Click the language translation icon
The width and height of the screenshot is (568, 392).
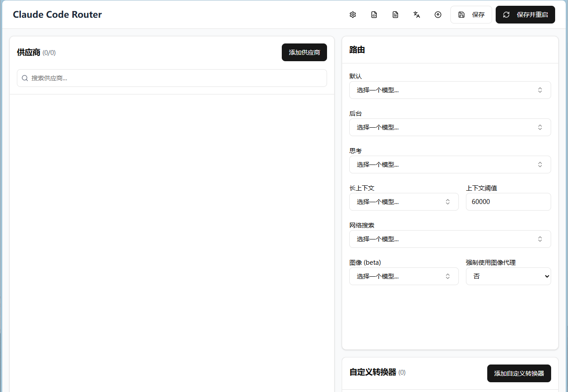tap(416, 15)
